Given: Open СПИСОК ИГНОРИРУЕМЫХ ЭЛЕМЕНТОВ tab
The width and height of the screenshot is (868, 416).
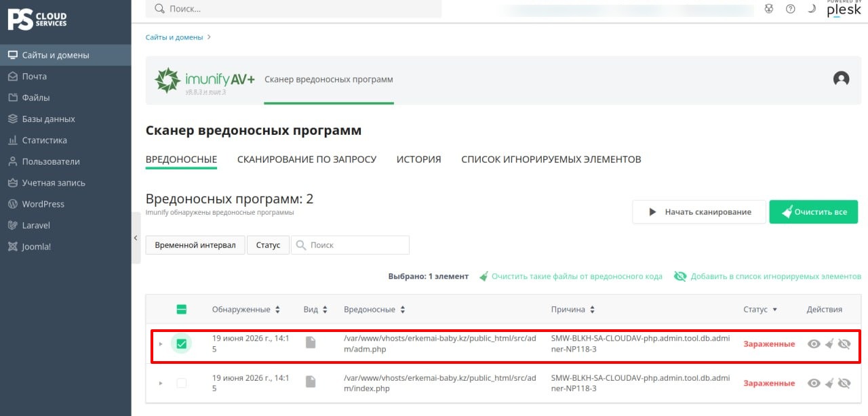Looking at the screenshot, I should point(551,159).
